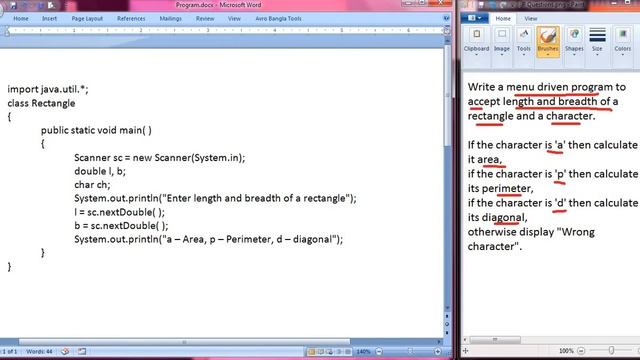Screen dimensions: 640x360
Task: Switch to Full Screen Reading view in Word
Action: pyautogui.click(x=320, y=351)
